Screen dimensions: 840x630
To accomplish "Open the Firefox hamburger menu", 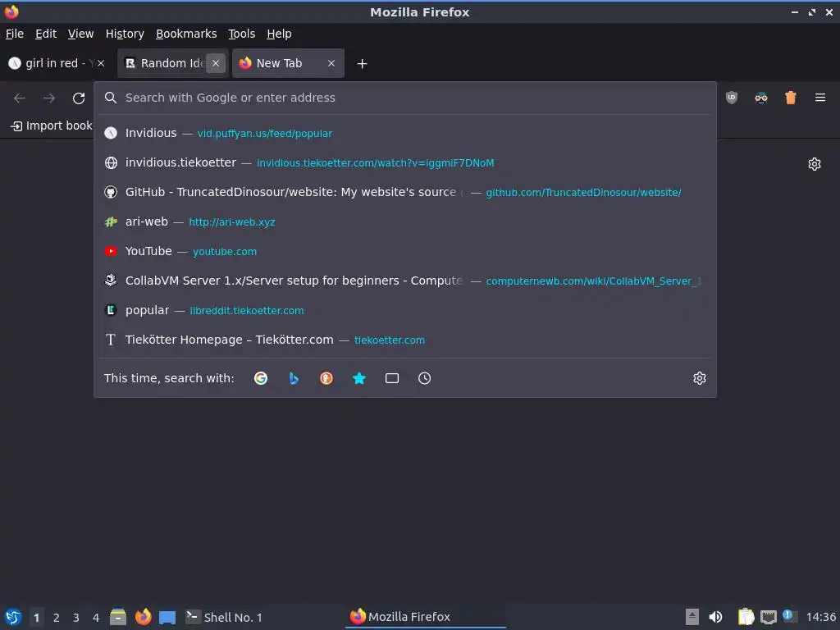I will 820,98.
